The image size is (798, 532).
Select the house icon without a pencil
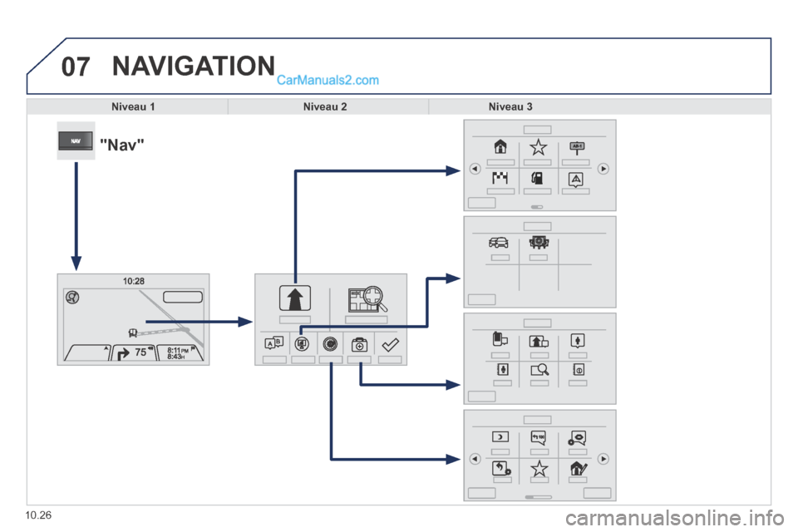[x=500, y=146]
